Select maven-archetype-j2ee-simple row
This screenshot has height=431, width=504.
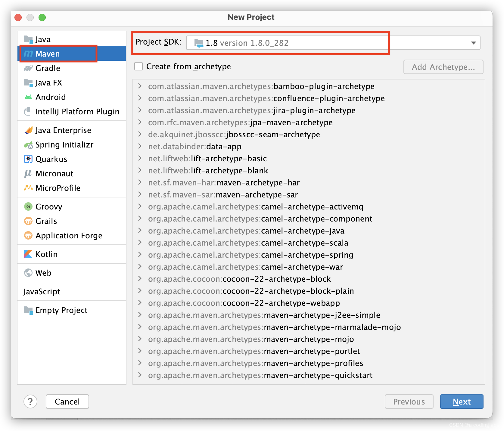click(309, 315)
